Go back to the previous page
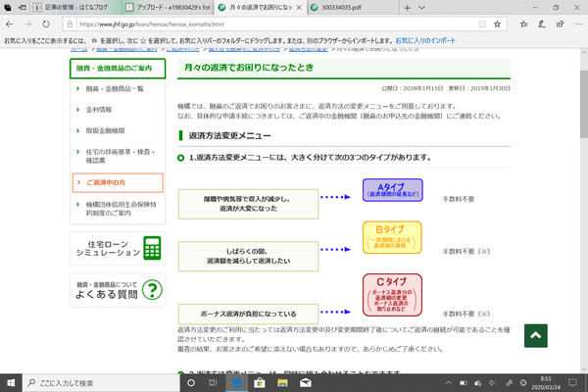 (10, 24)
